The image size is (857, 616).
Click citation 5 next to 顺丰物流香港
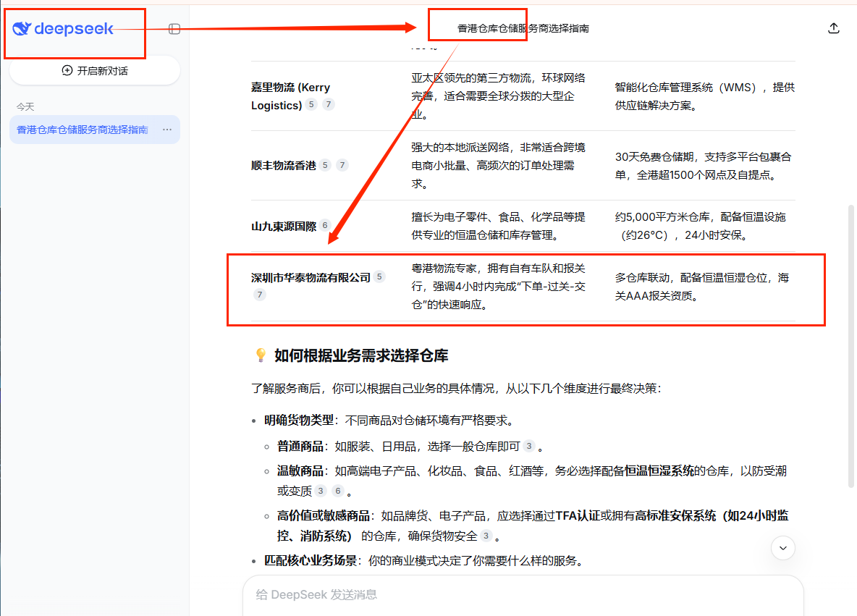pyautogui.click(x=325, y=165)
